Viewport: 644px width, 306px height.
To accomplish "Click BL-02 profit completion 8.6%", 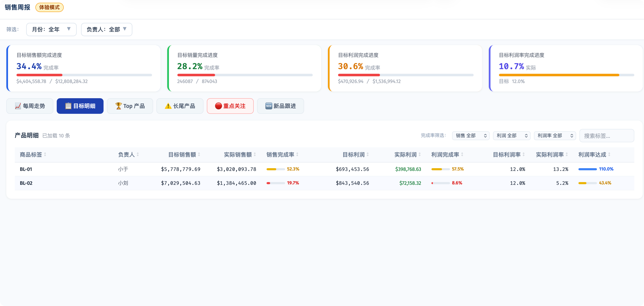I will click(x=457, y=183).
